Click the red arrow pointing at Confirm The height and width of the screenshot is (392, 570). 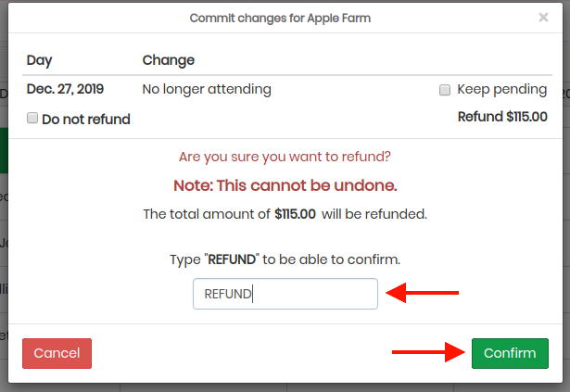(428, 352)
